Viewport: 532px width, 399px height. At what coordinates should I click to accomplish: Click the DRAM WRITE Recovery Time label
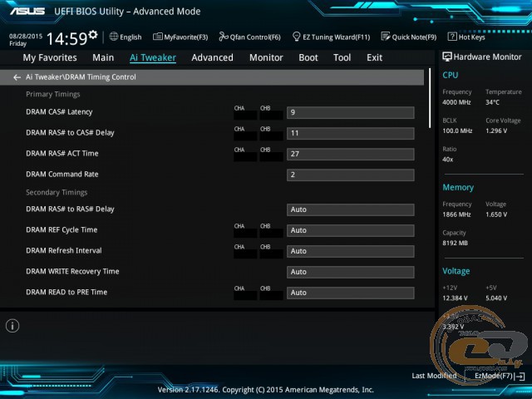click(x=72, y=272)
